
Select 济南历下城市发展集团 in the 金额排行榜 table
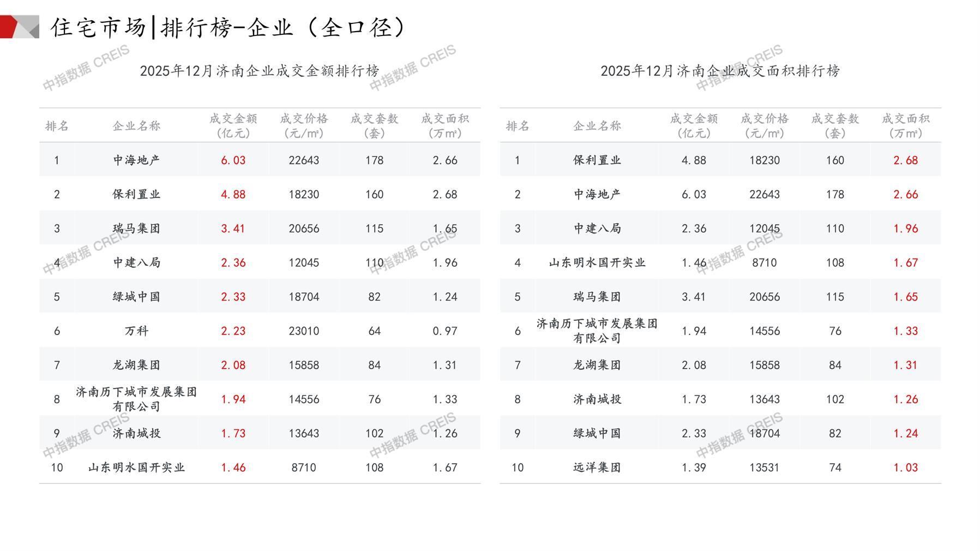(x=136, y=399)
